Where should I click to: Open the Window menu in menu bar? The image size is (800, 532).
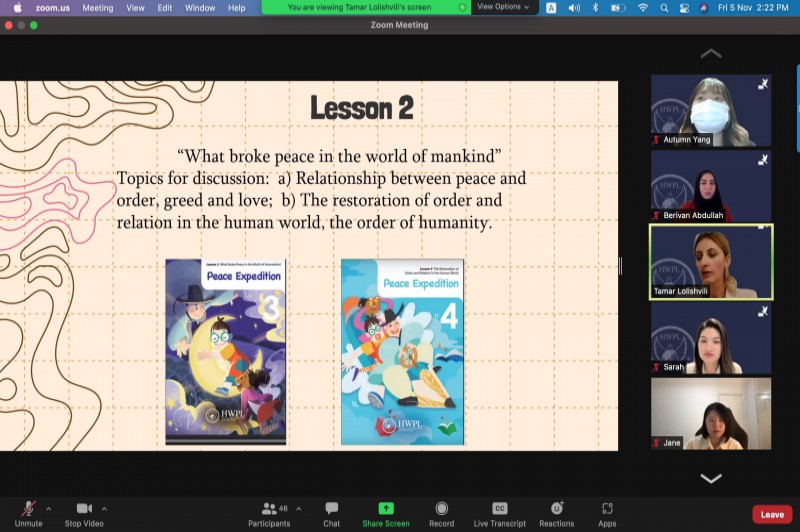point(200,7)
